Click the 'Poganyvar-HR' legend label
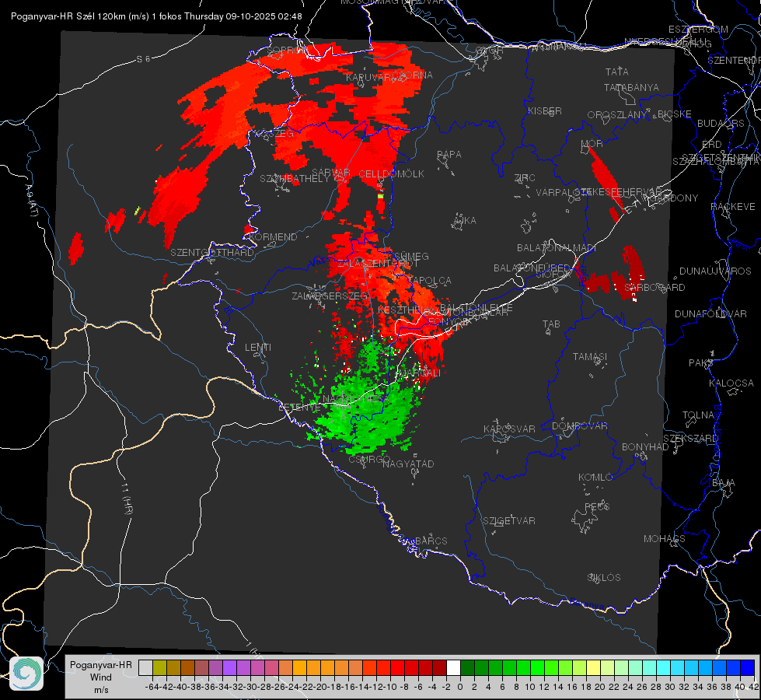 [100, 665]
